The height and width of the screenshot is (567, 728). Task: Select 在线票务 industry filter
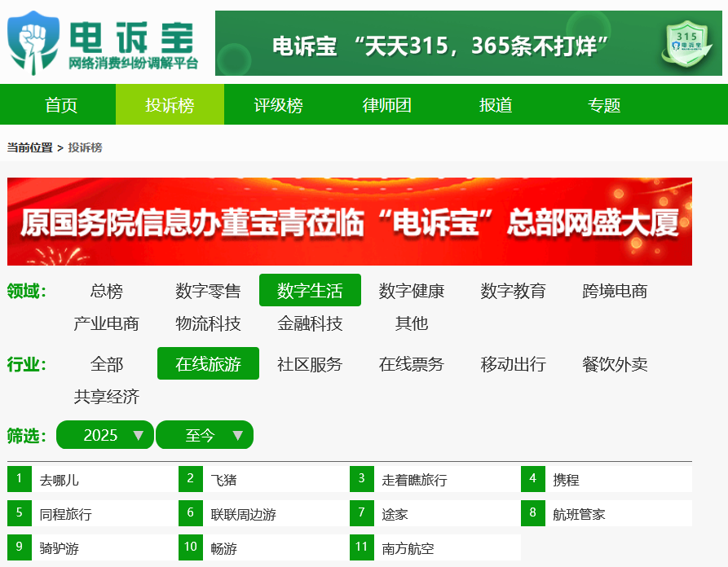pyautogui.click(x=412, y=364)
